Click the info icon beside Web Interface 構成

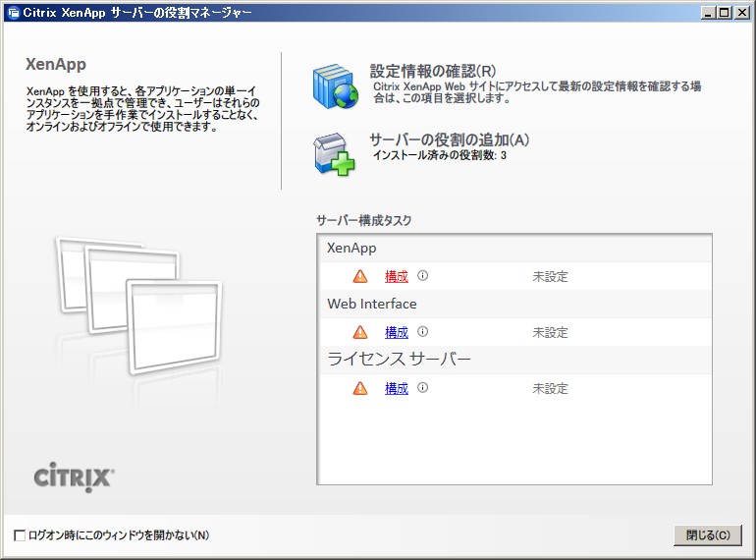point(423,332)
